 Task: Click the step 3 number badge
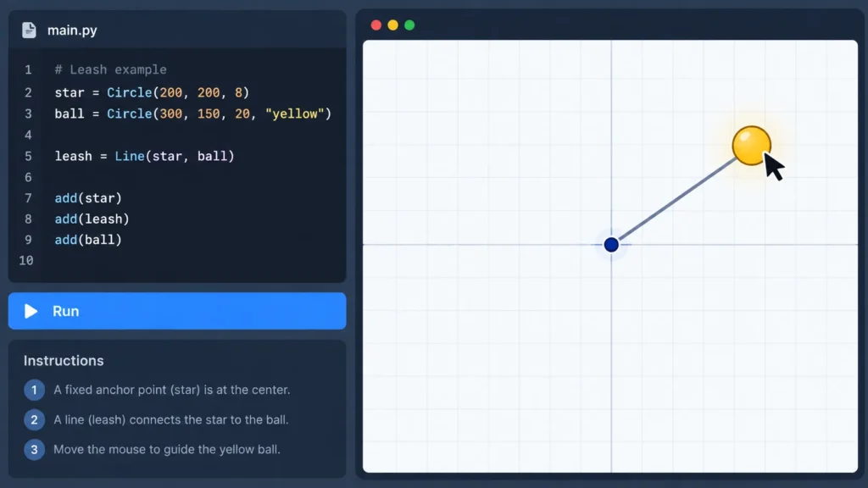point(34,449)
